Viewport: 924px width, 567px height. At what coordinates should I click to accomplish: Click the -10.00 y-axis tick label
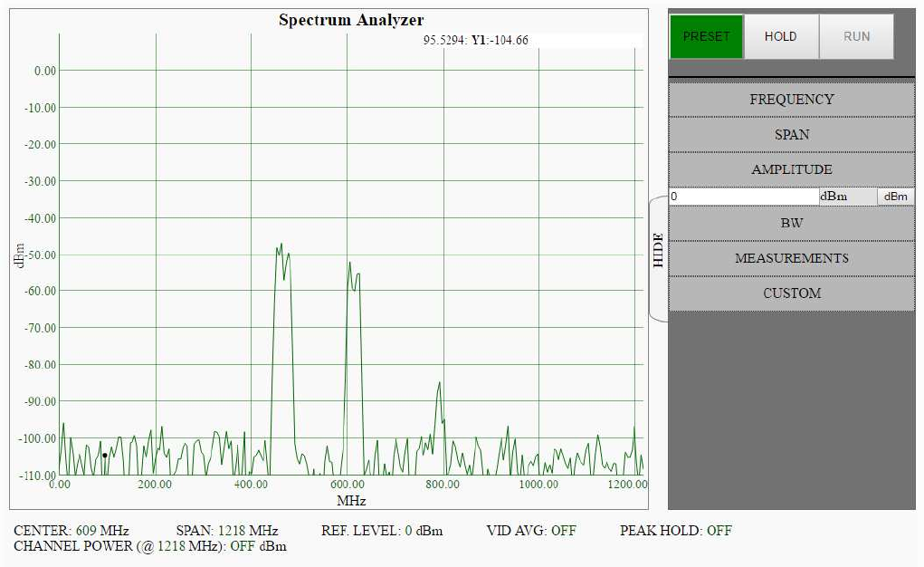[41, 108]
